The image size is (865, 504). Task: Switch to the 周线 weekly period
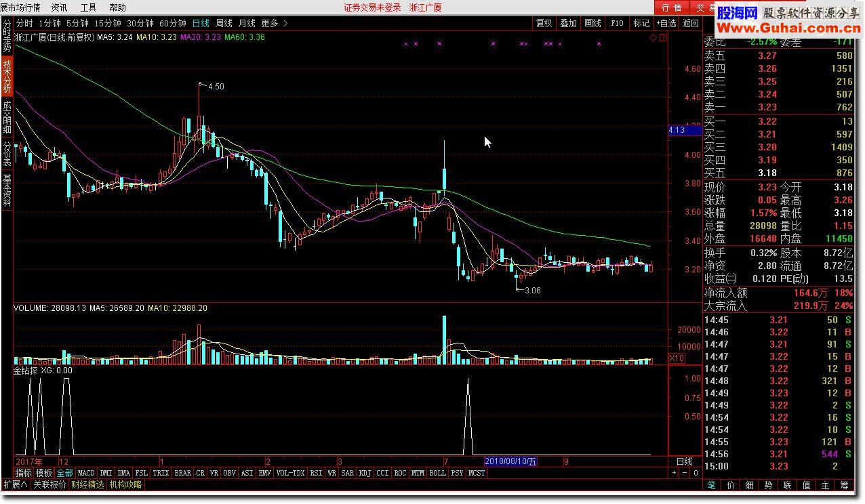(224, 23)
